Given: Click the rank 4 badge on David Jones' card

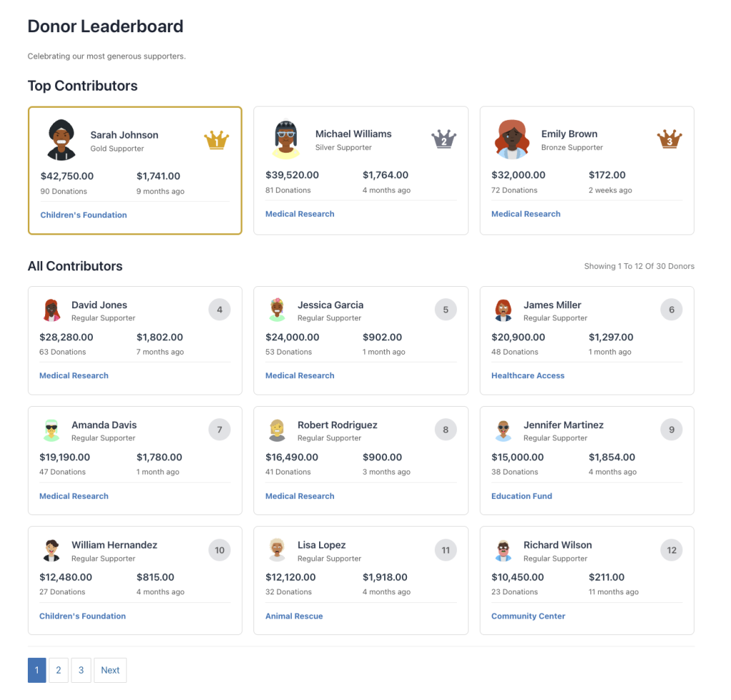Looking at the screenshot, I should point(219,310).
